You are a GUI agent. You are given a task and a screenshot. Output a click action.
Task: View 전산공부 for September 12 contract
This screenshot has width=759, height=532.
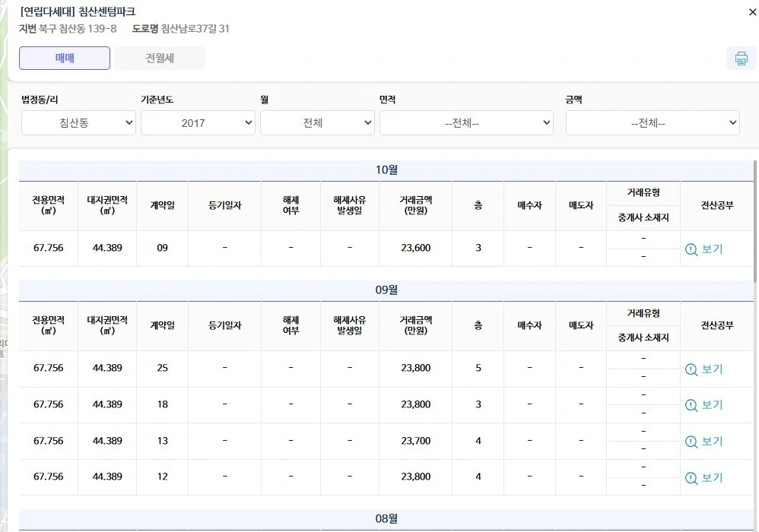click(703, 478)
